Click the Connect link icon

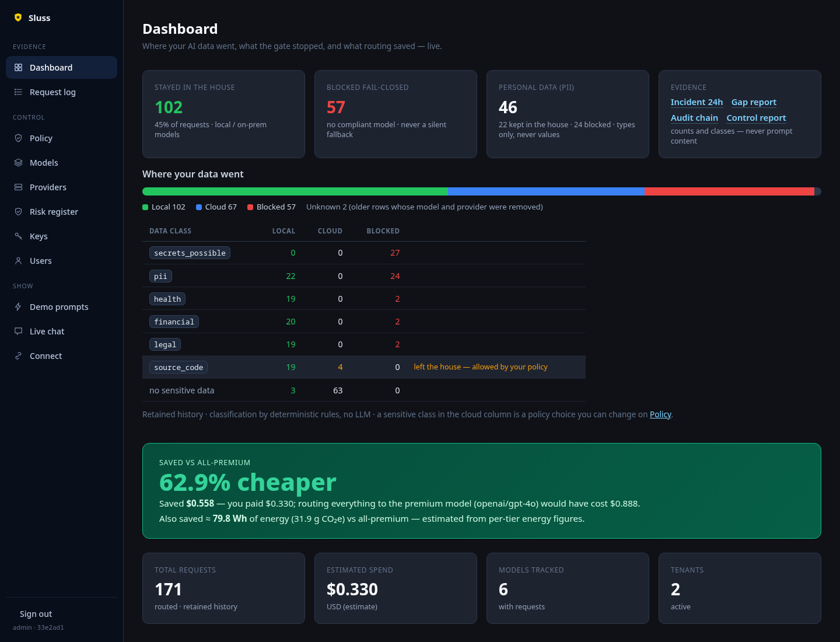click(18, 356)
